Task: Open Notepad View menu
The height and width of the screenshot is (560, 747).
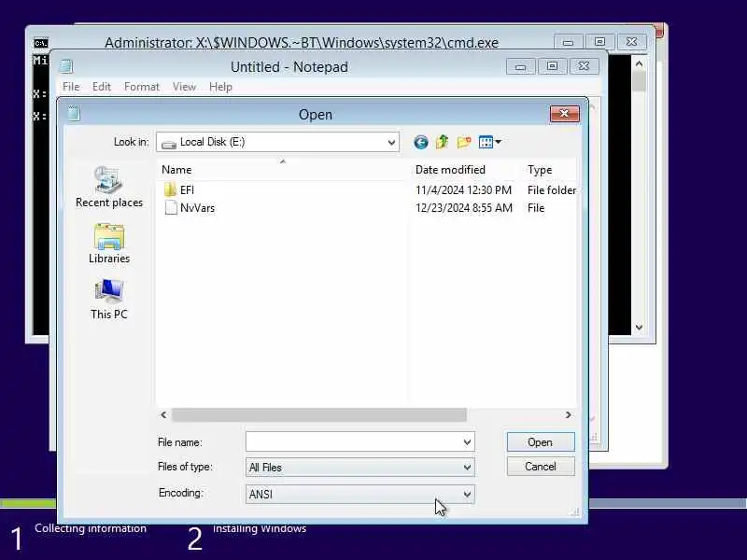Action: (x=184, y=87)
